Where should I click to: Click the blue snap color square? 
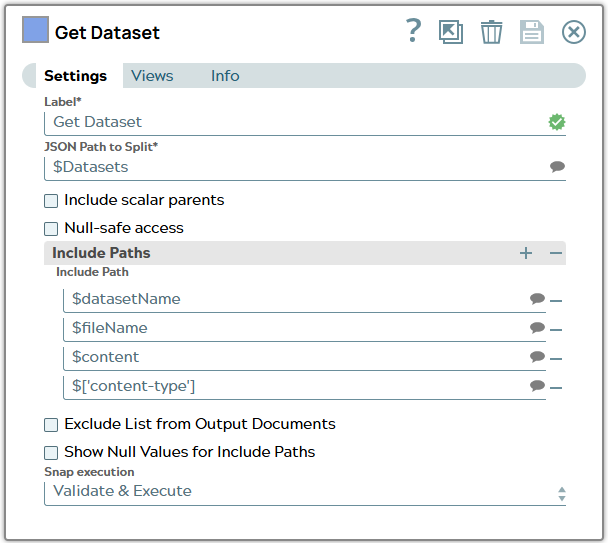coord(35,29)
